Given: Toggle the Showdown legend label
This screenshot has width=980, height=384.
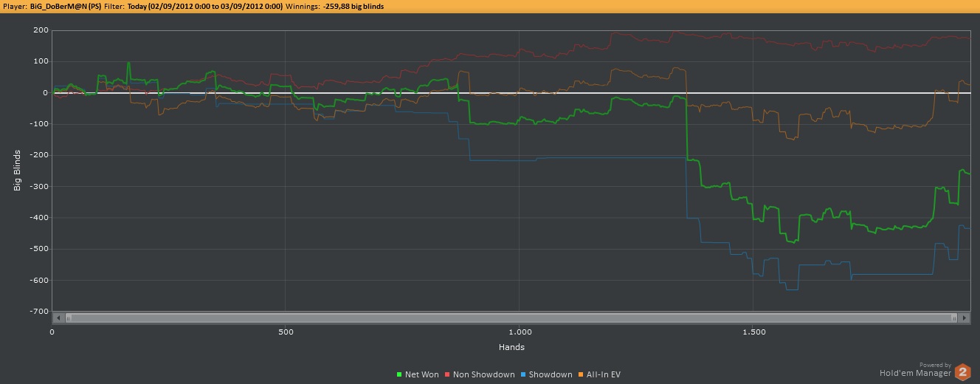Looking at the screenshot, I should click(551, 375).
